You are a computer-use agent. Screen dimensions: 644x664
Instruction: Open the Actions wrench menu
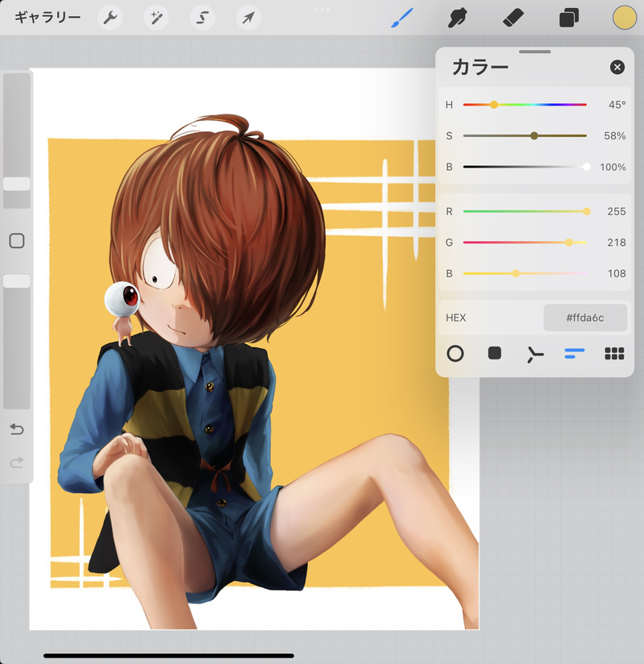click(110, 18)
